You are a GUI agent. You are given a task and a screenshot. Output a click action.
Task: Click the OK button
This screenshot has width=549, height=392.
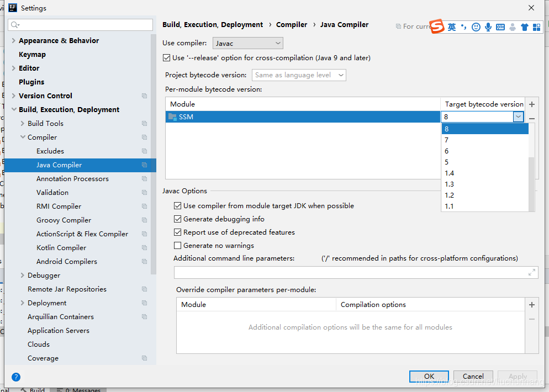[x=429, y=377]
